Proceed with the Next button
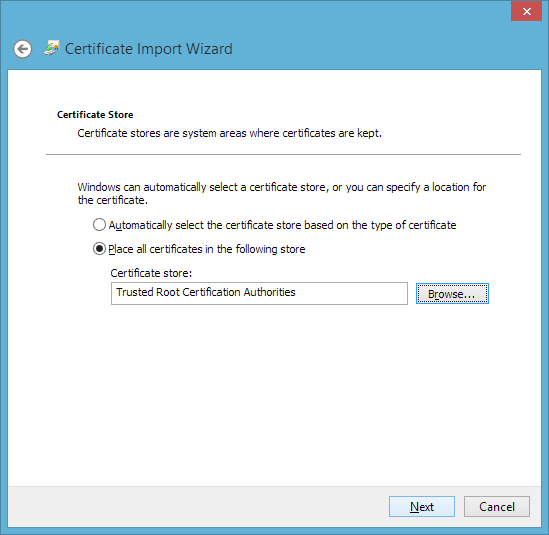The height and width of the screenshot is (535, 549). coord(422,506)
